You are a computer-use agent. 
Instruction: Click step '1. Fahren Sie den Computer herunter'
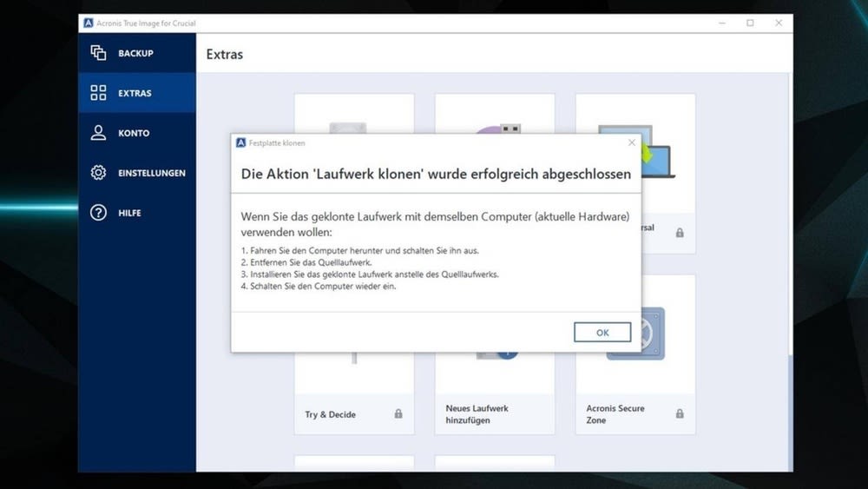tap(360, 250)
